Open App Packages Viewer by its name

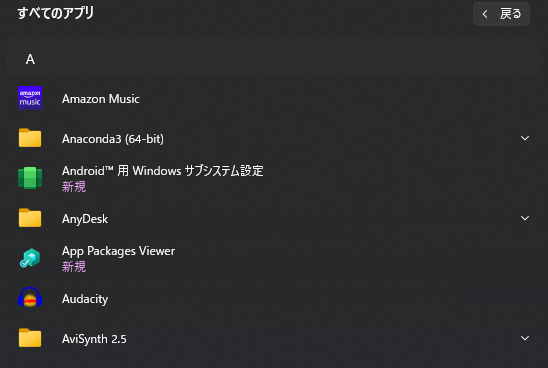(118, 251)
